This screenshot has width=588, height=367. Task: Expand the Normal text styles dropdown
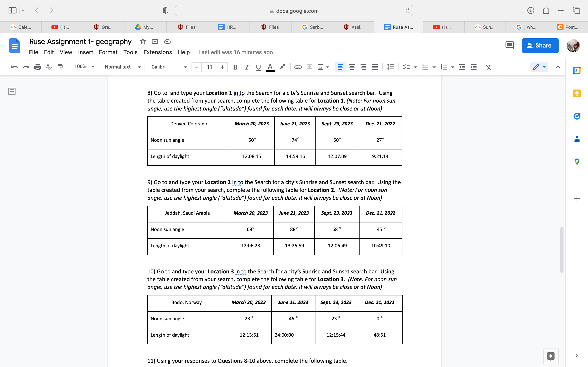point(122,67)
